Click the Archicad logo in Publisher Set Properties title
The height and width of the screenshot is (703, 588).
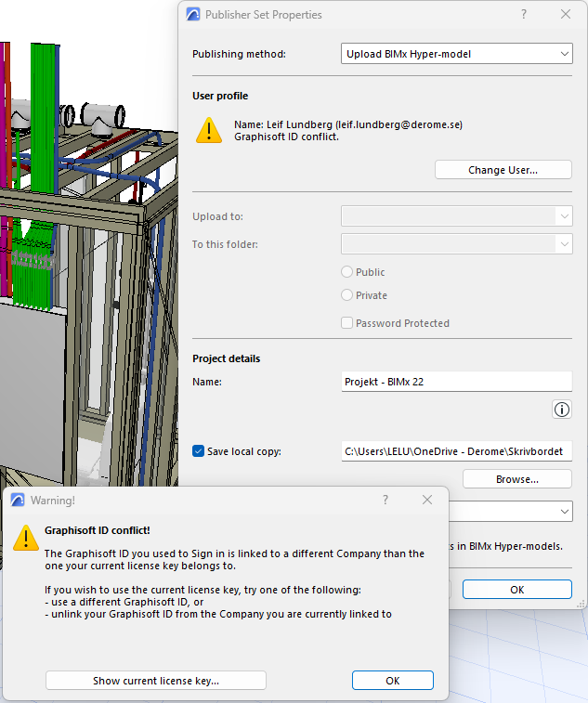tap(193, 14)
